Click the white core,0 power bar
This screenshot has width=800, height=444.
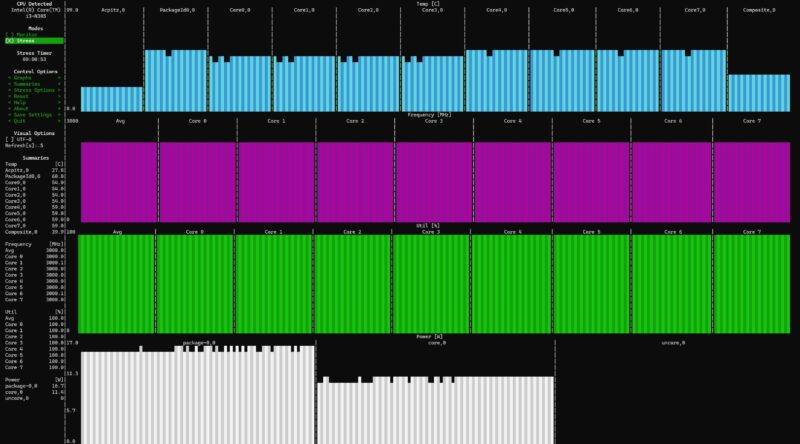435,411
